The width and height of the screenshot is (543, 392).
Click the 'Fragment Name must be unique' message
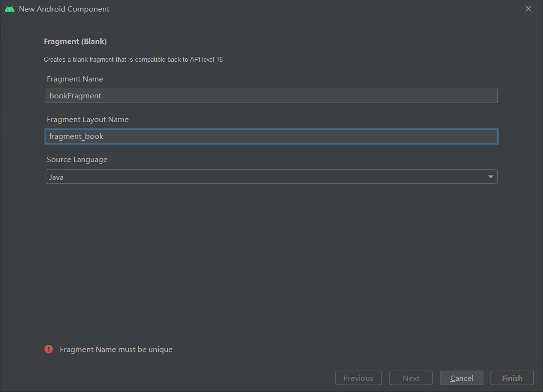click(x=116, y=350)
